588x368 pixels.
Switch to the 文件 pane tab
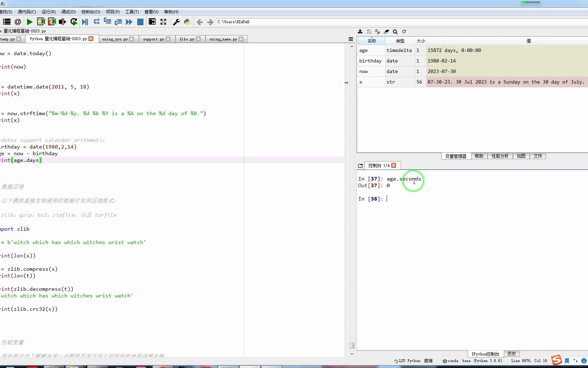coord(538,156)
